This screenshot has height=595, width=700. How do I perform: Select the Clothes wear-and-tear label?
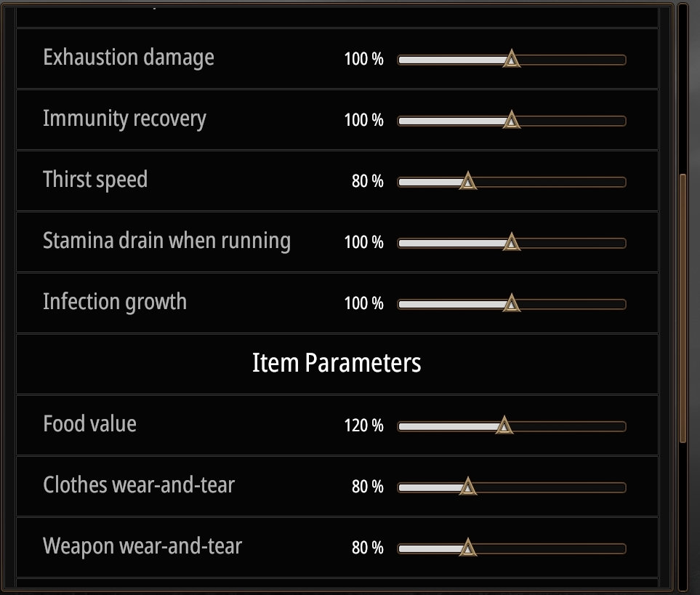[139, 486]
